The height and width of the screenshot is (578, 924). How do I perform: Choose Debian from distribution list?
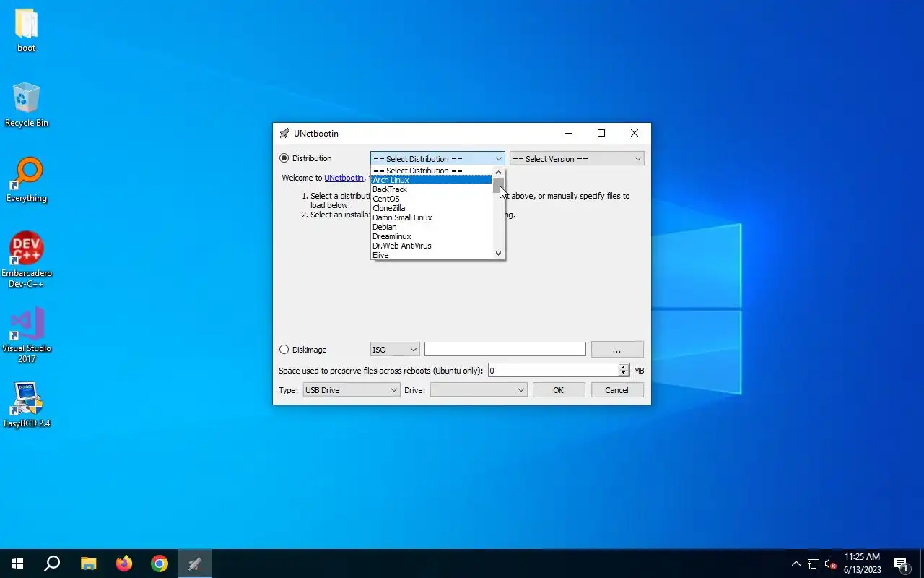[432, 227]
